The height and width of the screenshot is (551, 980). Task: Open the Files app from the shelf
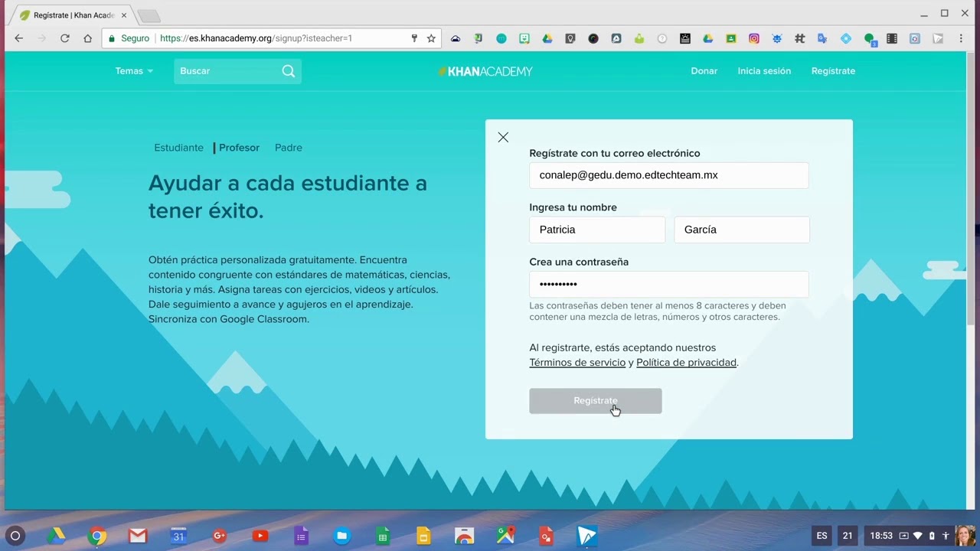tap(342, 536)
